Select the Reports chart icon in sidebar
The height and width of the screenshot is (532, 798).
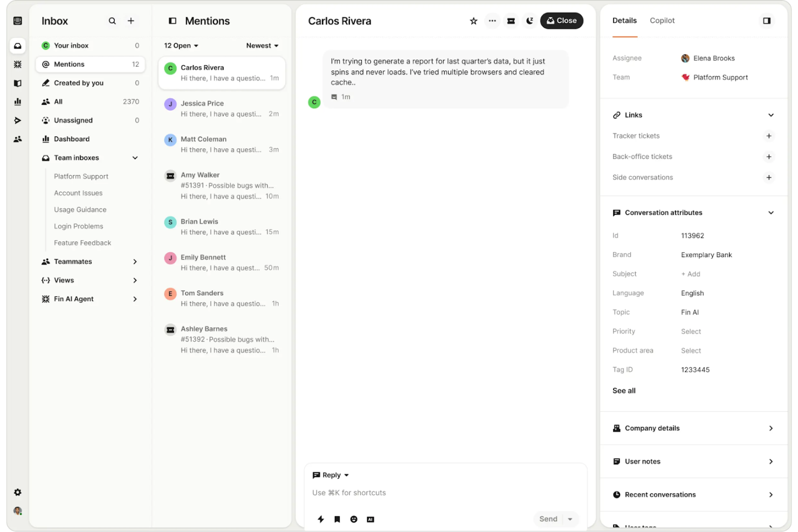17,101
